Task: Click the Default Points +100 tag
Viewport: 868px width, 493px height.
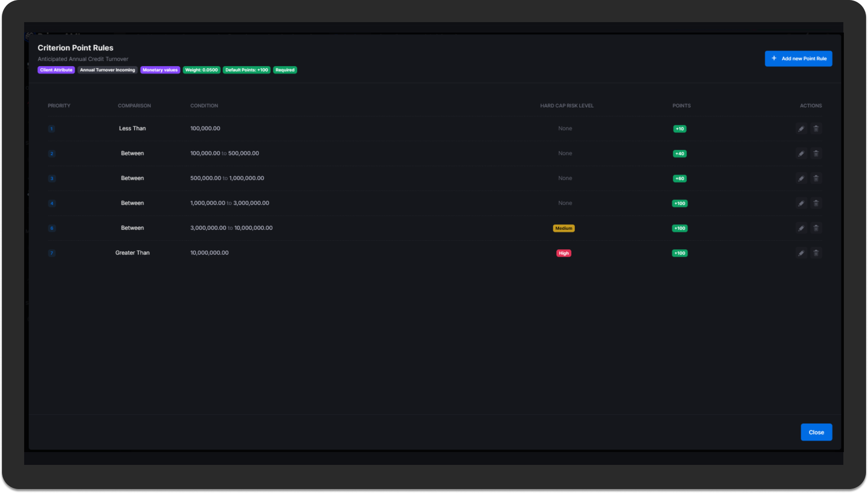Action: (246, 70)
